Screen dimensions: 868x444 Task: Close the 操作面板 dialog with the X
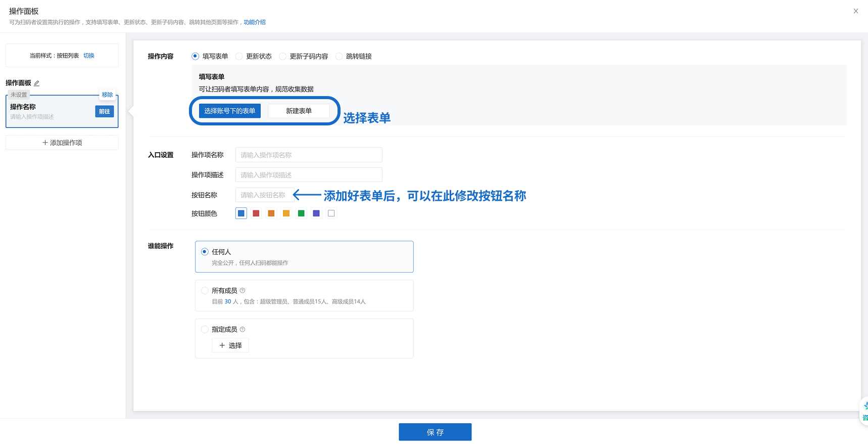pyautogui.click(x=855, y=11)
